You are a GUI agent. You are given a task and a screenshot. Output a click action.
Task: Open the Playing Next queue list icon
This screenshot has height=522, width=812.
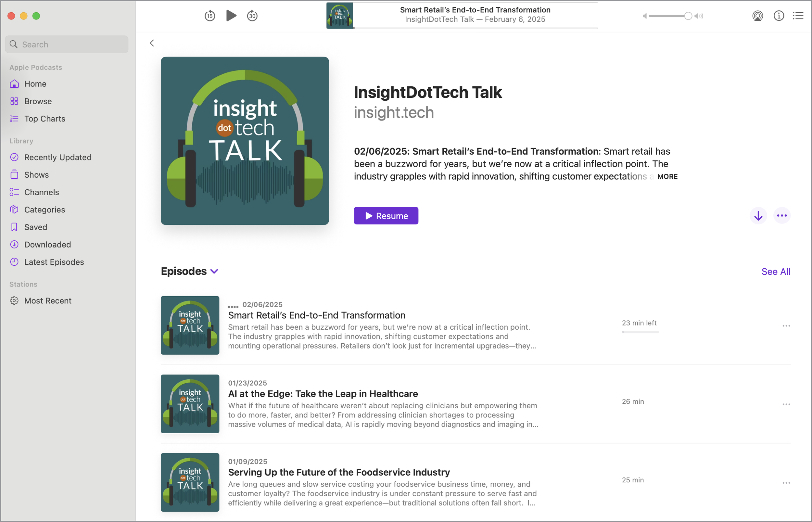[798, 16]
